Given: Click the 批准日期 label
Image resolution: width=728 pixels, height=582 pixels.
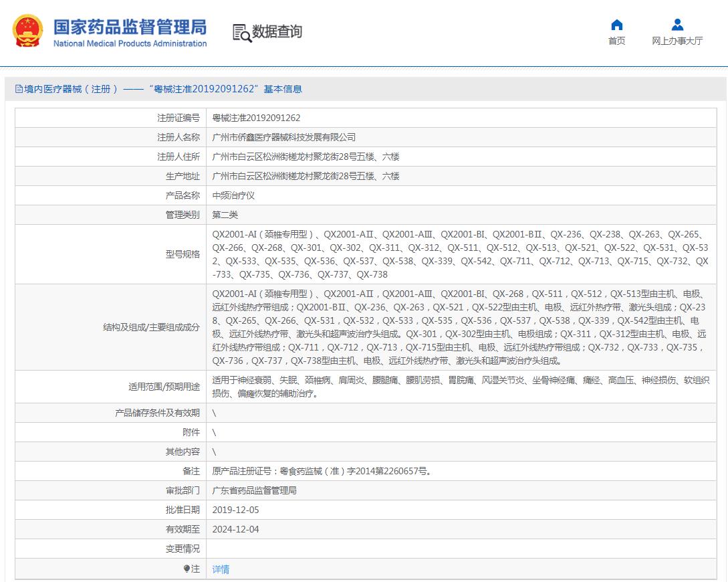Looking at the screenshot, I should click(x=183, y=510).
